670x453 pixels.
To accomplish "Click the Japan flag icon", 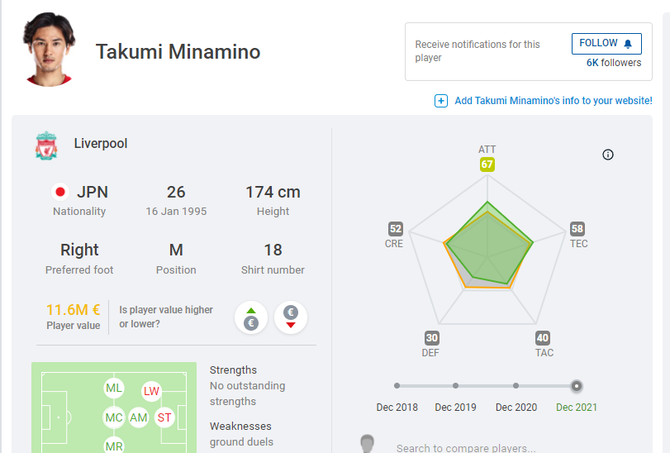I will click(x=60, y=192).
